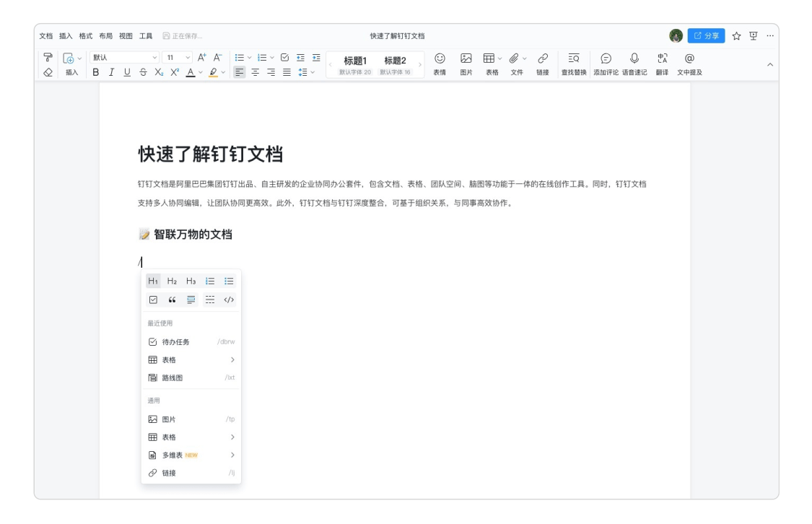Click the 文中提及 mention icon
This screenshot has width=812, height=524.
pos(689,64)
